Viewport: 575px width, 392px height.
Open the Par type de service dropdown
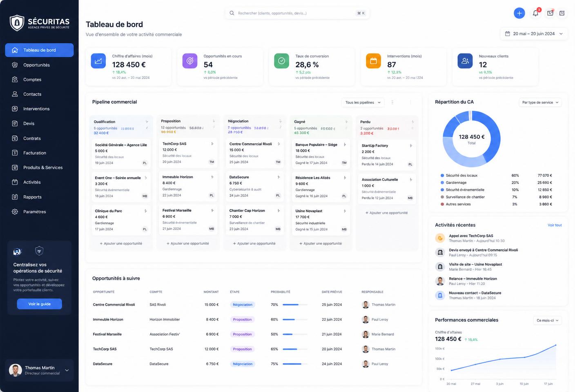pyautogui.click(x=540, y=102)
